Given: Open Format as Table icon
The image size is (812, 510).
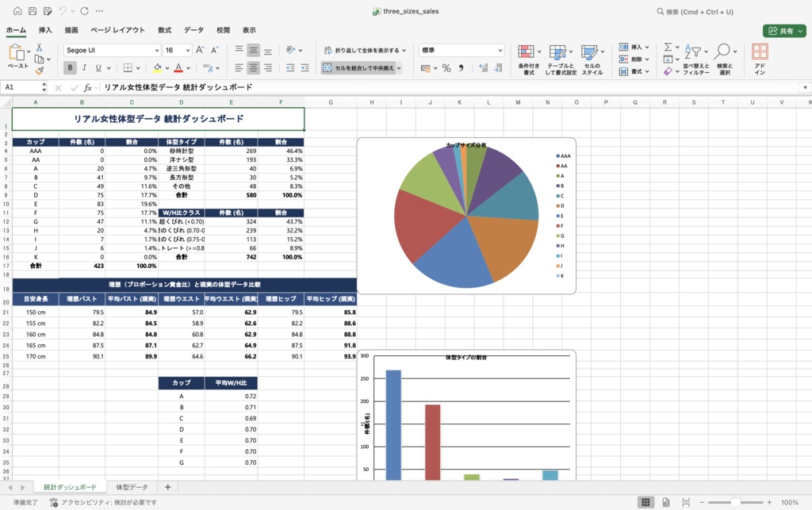Looking at the screenshot, I should click(x=557, y=52).
